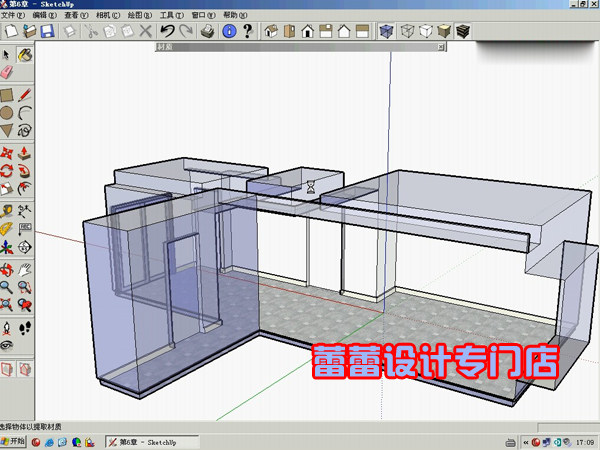Close the collapsed materials panel
Viewport: 600px width, 450px height.
441,47
